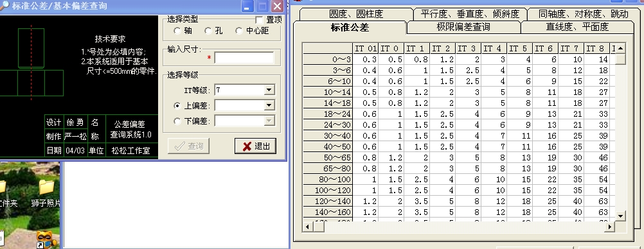Click the IT 8 column header
The height and width of the screenshot is (249, 644).
[597, 48]
